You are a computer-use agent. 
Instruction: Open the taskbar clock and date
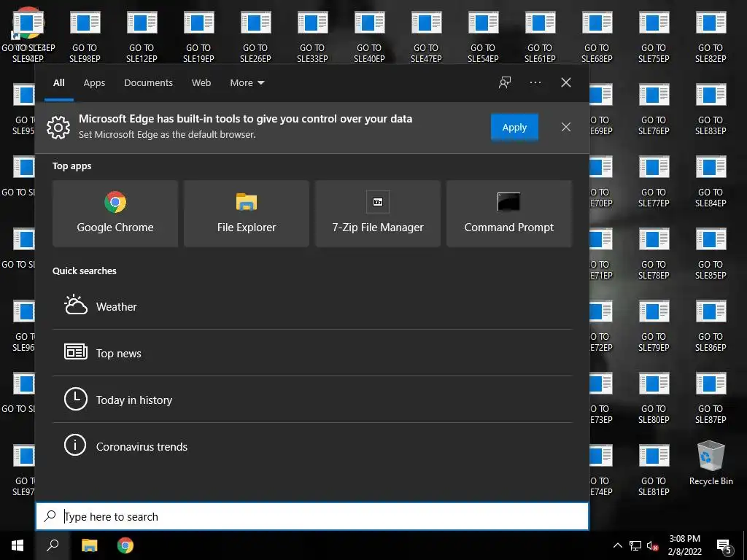click(684, 545)
